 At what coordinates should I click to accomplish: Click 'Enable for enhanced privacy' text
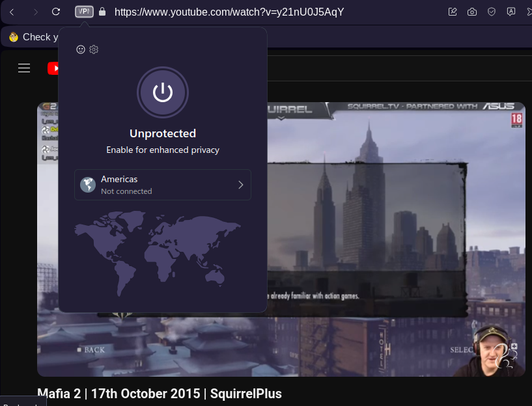click(163, 150)
